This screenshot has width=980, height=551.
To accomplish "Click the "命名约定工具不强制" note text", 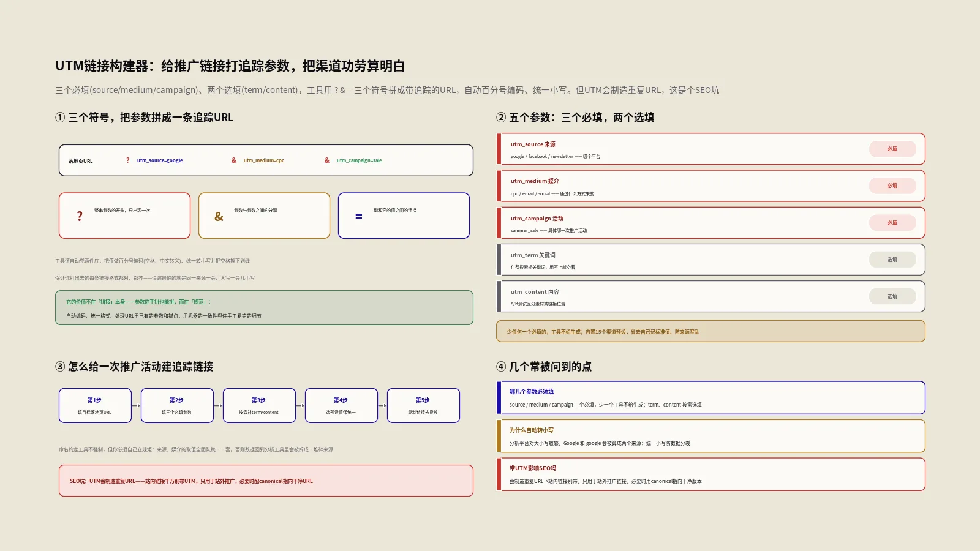I will click(196, 449).
